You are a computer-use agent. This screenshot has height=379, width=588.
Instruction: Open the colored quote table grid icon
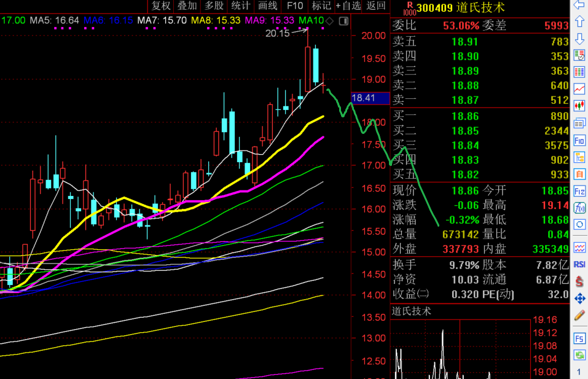point(579,72)
